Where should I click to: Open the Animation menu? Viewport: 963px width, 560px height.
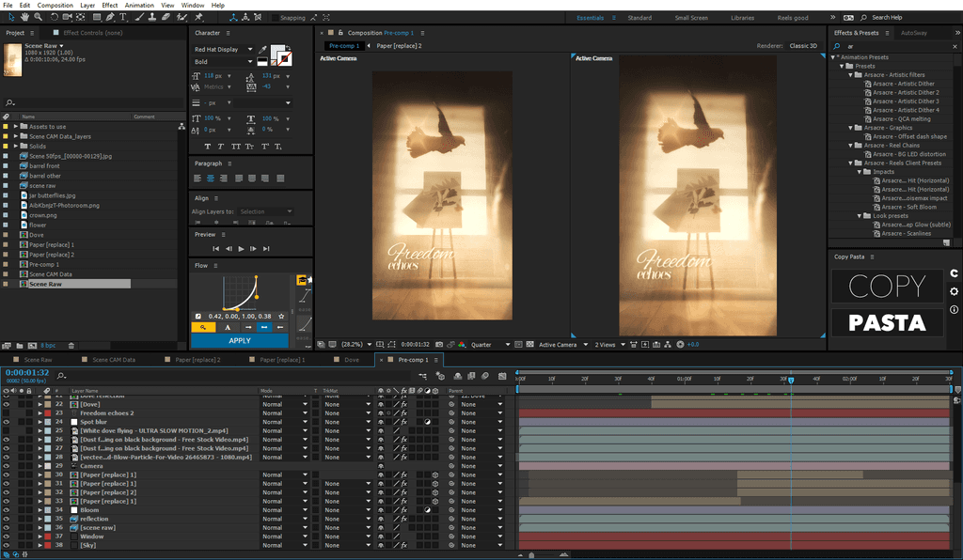point(140,5)
